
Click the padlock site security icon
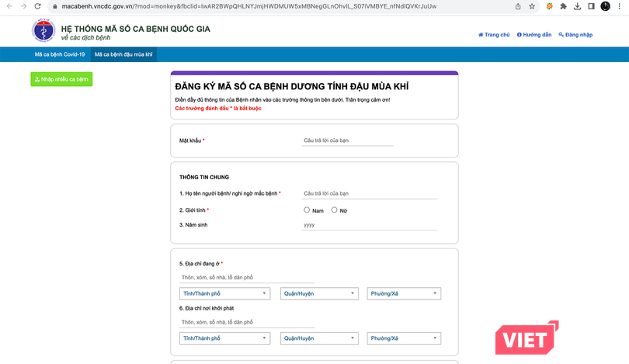[x=55, y=6]
